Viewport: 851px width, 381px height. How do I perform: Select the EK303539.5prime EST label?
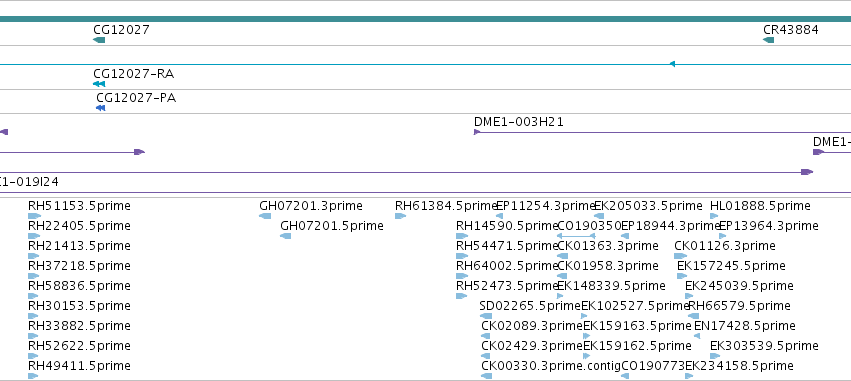tap(764, 346)
